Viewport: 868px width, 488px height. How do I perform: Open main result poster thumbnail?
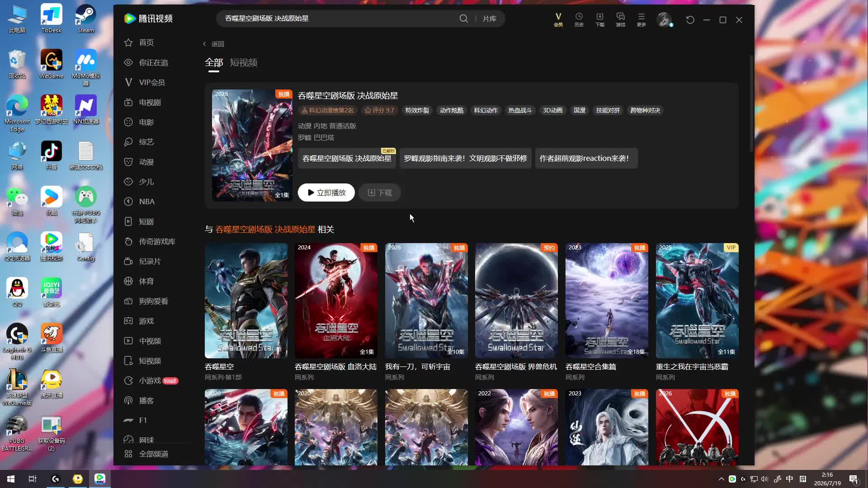pos(252,145)
